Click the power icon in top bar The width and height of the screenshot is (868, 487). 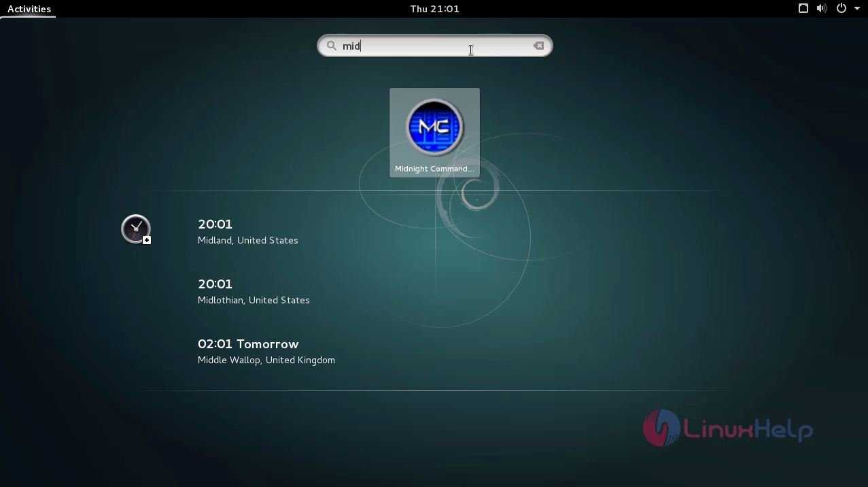pyautogui.click(x=841, y=9)
